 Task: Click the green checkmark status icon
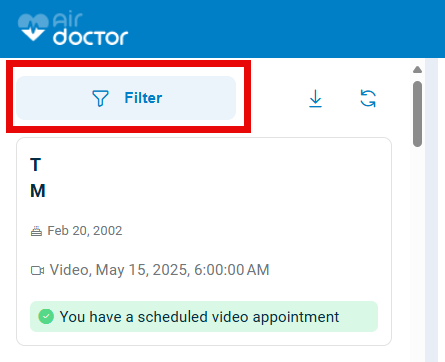click(46, 316)
